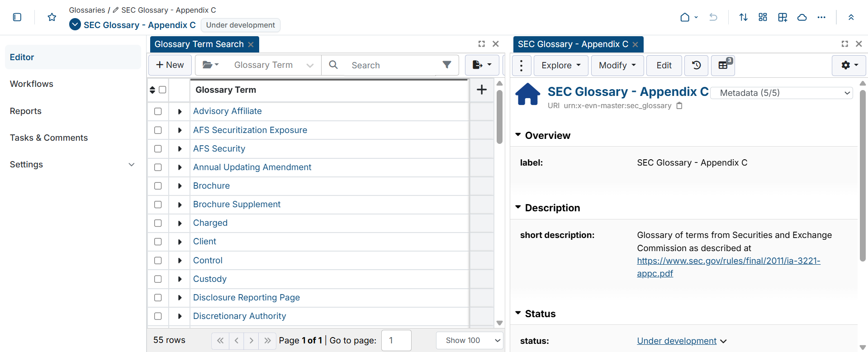Click the undo arrow icon

pos(713,17)
